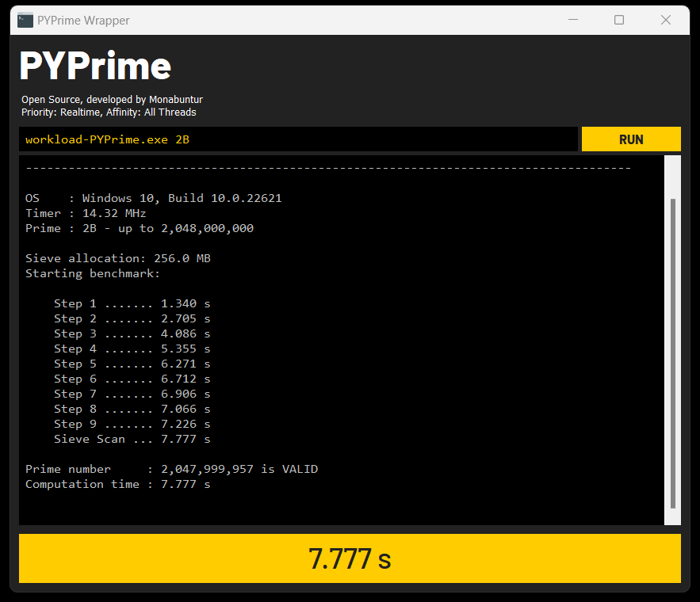Click the OS Windows 10 Build line
Screen dimensions: 700x602
(x=154, y=198)
